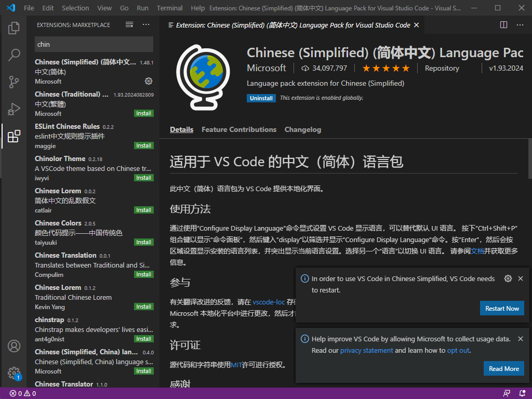
Task: Install Chinese Lorem by Kevin Yang
Action: point(143,307)
